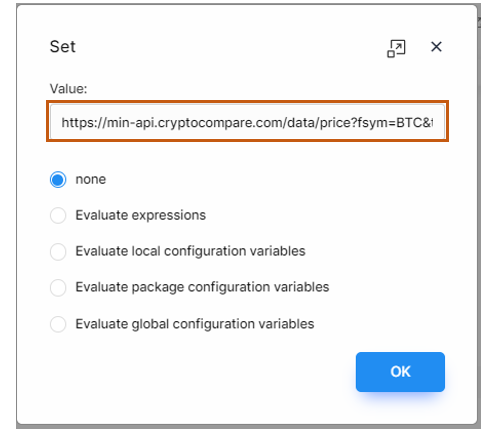Pick the "Evaluate package configuration variables" radio button
The image size is (503, 429).
point(58,287)
